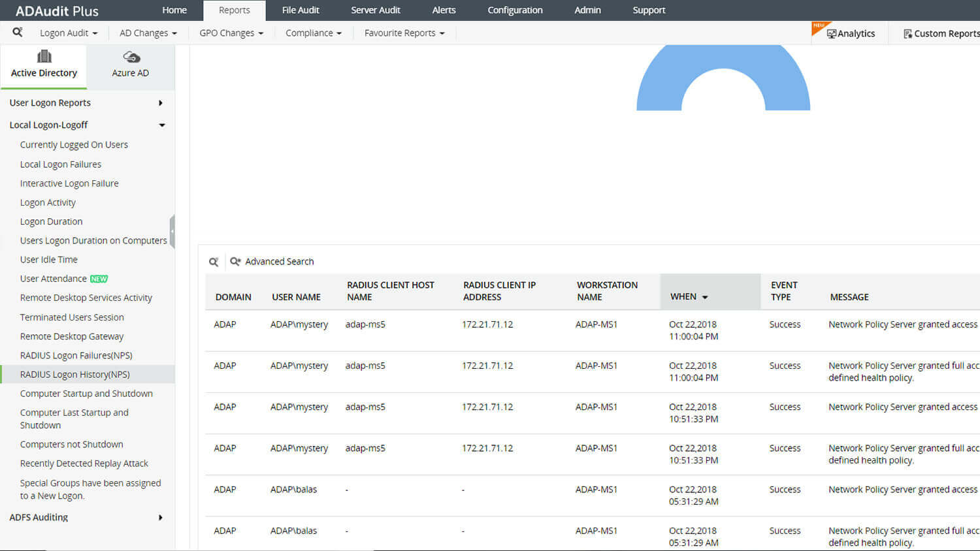Open the Logon Audit dropdown
The image size is (980, 551).
click(x=69, y=33)
